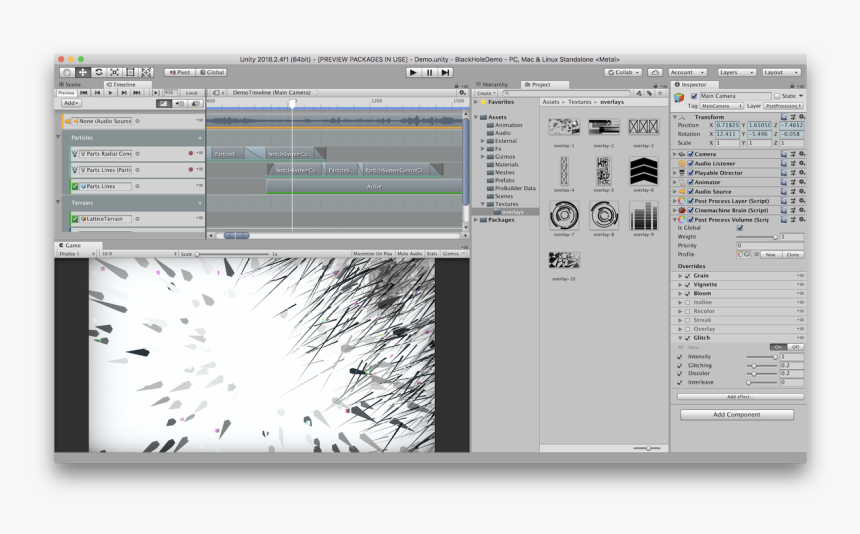Open the Account dropdown
This screenshot has width=860, height=534.
[x=687, y=72]
